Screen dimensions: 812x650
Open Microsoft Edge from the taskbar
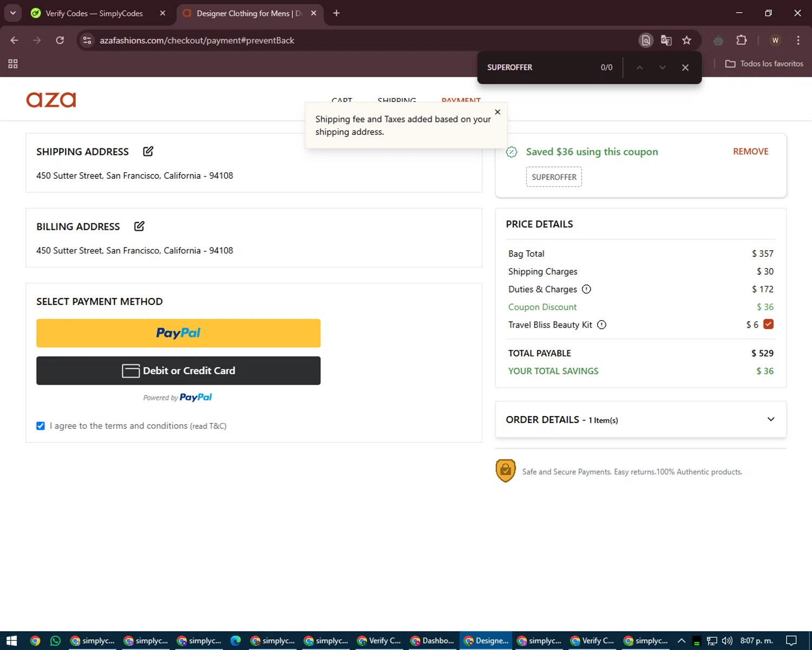(x=235, y=641)
